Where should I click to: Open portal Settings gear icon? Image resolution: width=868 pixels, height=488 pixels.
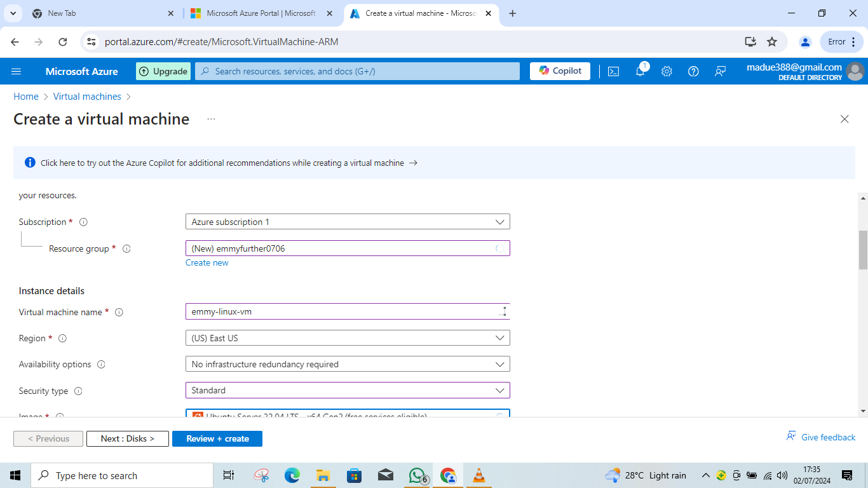coord(667,71)
